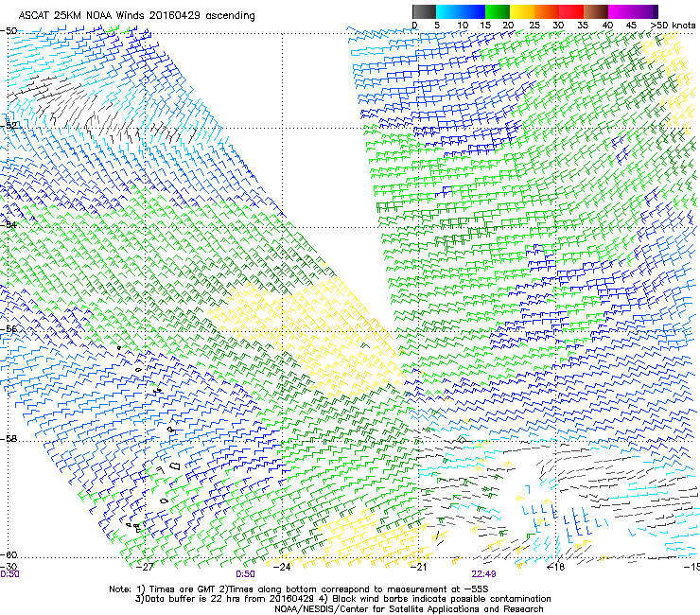Click the '-21' longitude axis label
The image size is (700, 615).
click(418, 567)
